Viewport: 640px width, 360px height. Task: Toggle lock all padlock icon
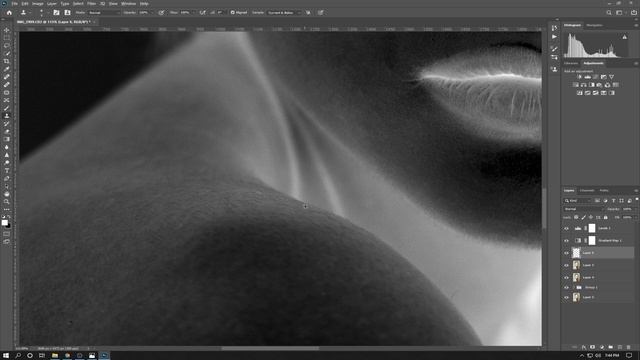click(605, 218)
